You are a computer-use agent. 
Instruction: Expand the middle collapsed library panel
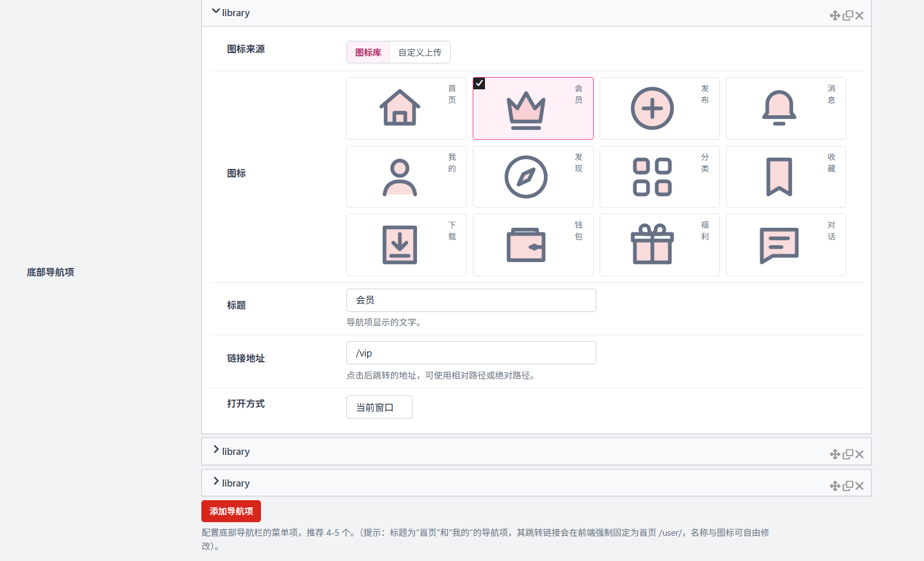coord(536,452)
